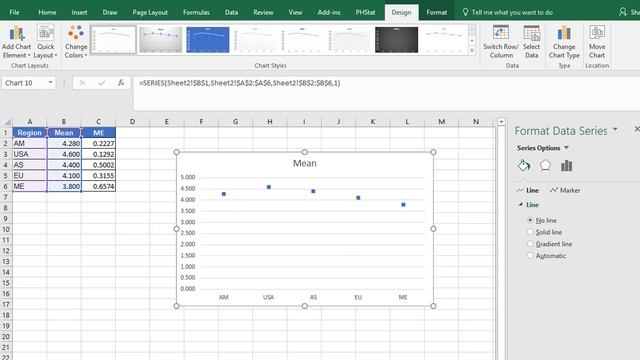The height and width of the screenshot is (360, 640).
Task: Click Tell me lightbulb icon
Action: [x=465, y=12]
